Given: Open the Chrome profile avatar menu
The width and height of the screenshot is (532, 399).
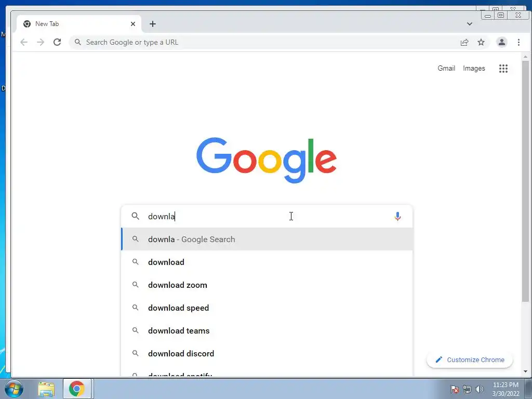Looking at the screenshot, I should pyautogui.click(x=501, y=42).
